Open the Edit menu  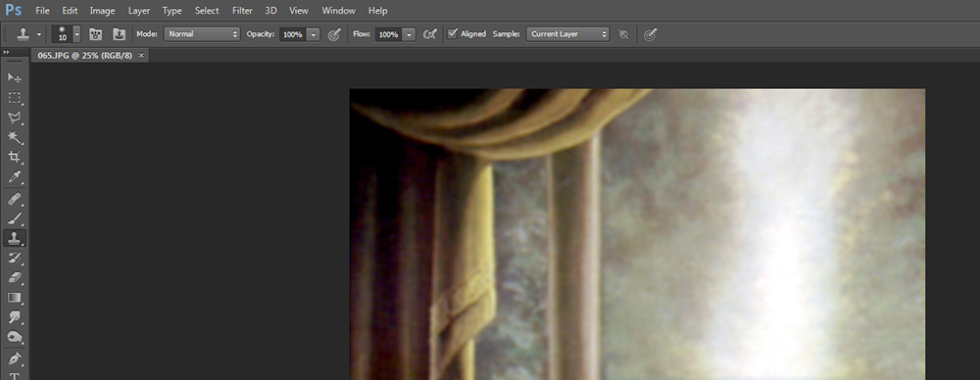click(x=70, y=11)
